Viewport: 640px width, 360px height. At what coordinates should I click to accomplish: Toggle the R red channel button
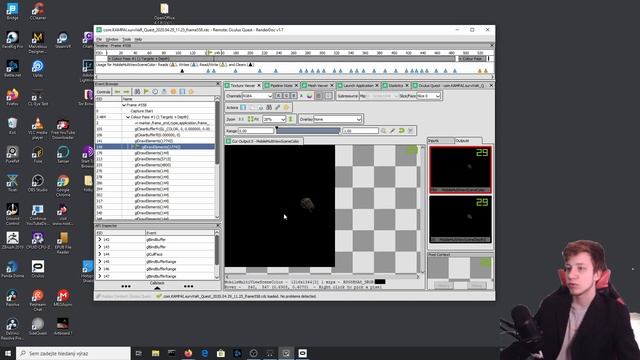click(x=278, y=96)
